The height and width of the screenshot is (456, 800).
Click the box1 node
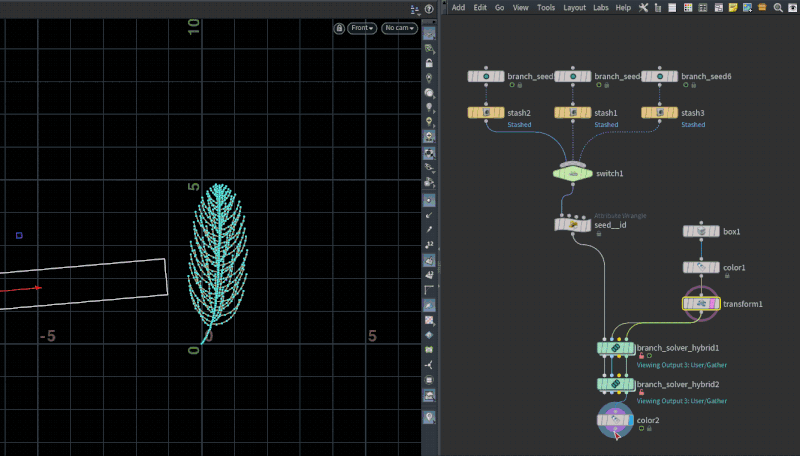tap(702, 231)
